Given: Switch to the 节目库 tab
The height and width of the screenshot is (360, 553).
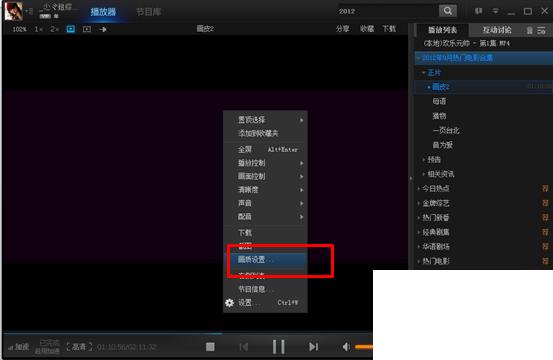Looking at the screenshot, I should click(148, 12).
